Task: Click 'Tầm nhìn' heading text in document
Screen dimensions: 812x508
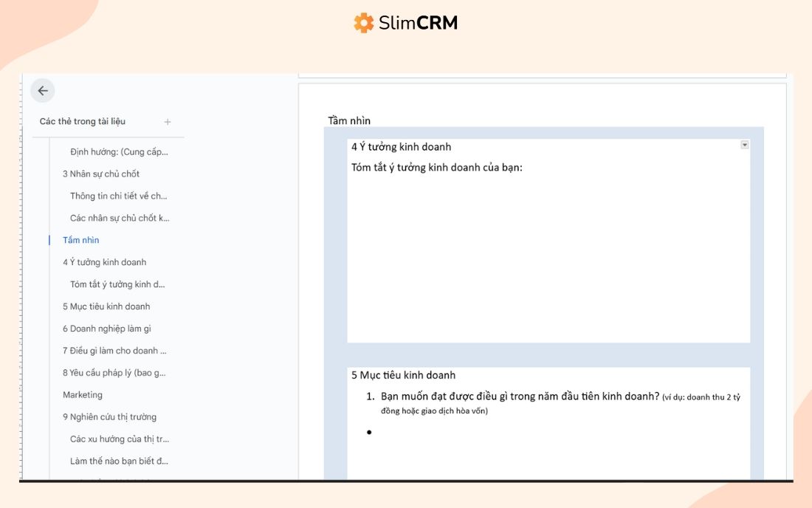Action: coord(349,120)
